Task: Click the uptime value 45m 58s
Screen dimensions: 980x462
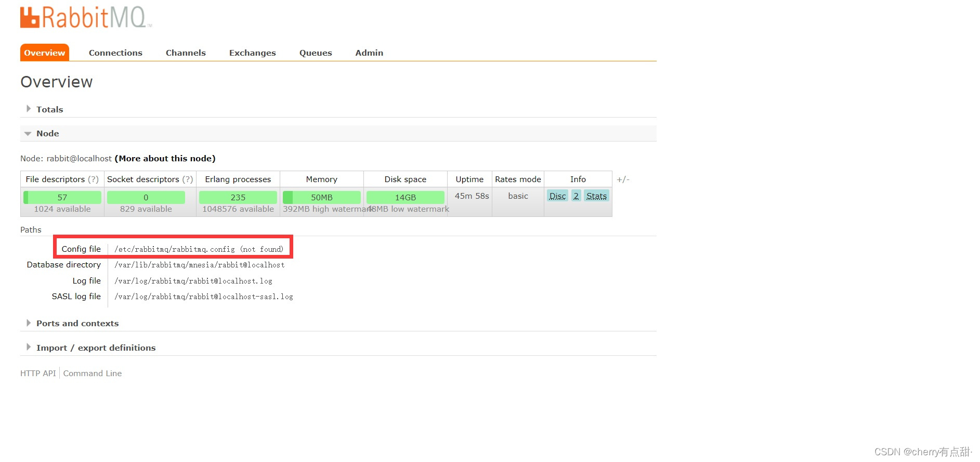Action: point(472,196)
